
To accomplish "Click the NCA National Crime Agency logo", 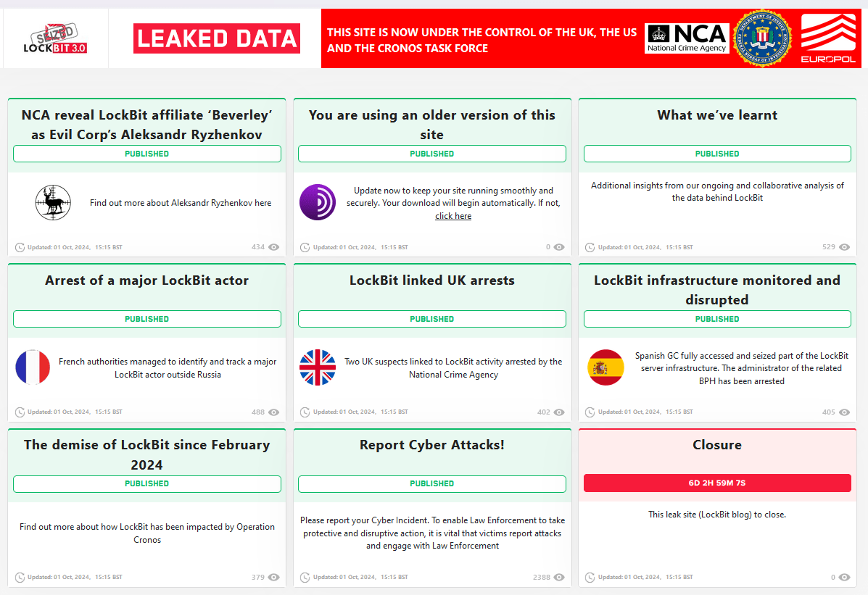I will (687, 38).
